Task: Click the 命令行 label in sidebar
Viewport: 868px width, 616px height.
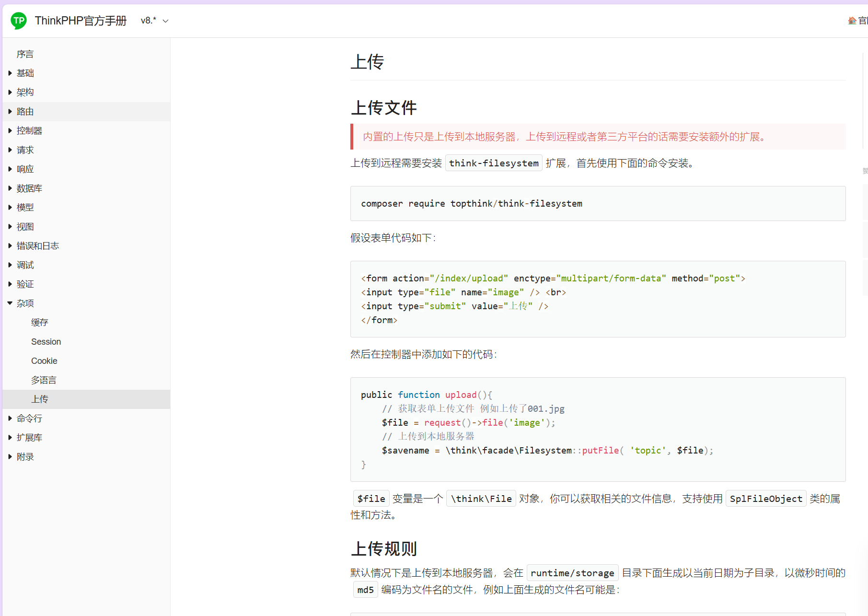Action: coord(29,418)
